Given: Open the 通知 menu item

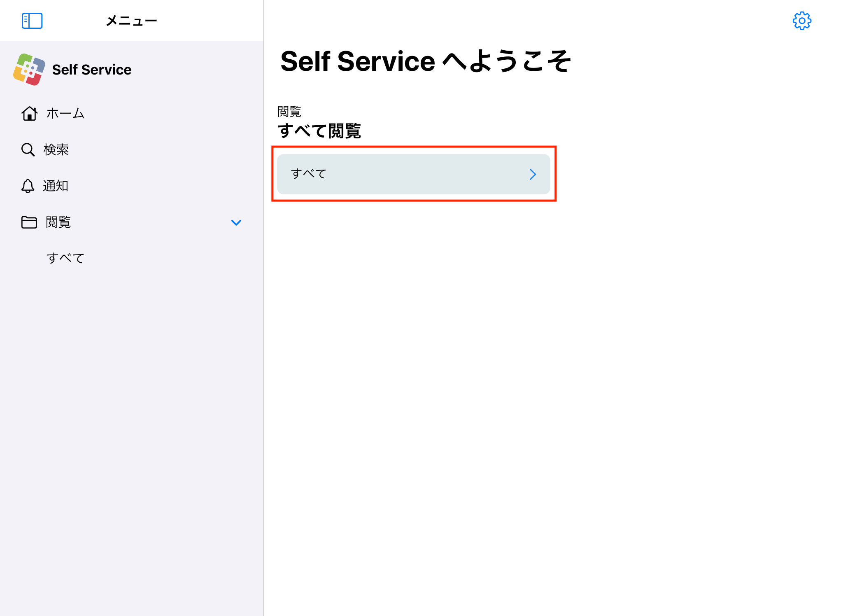Looking at the screenshot, I should click(56, 186).
